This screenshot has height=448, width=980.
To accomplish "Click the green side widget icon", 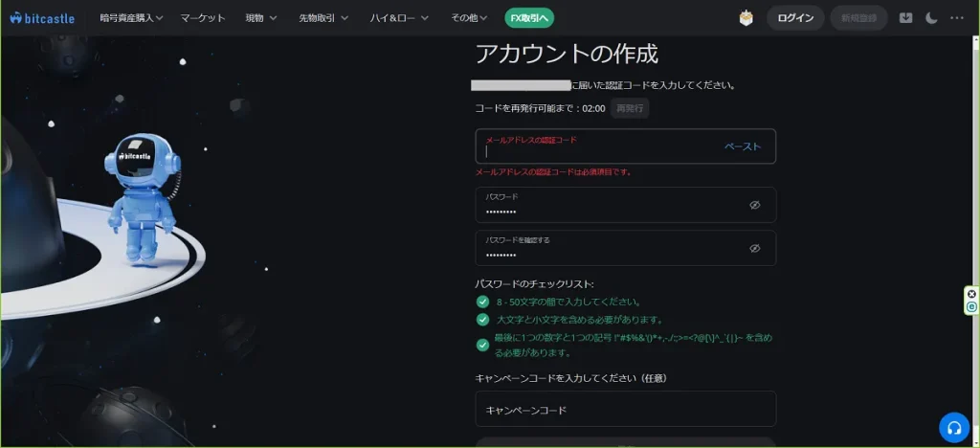I will click(971, 306).
